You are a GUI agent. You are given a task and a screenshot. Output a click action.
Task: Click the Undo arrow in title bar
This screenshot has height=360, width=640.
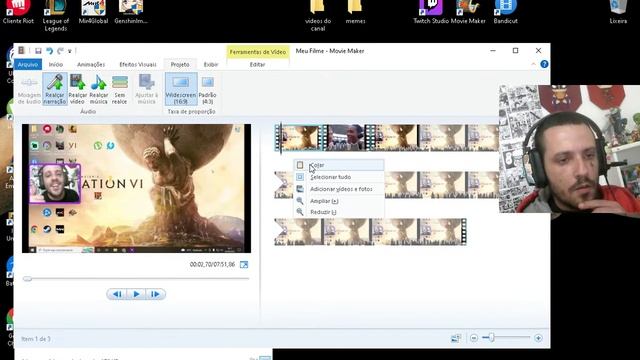coord(49,51)
